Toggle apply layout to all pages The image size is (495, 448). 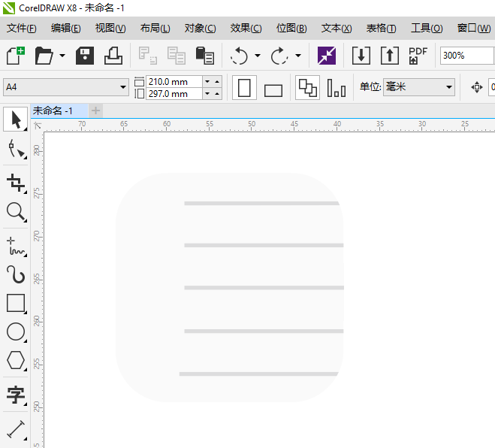click(x=306, y=87)
